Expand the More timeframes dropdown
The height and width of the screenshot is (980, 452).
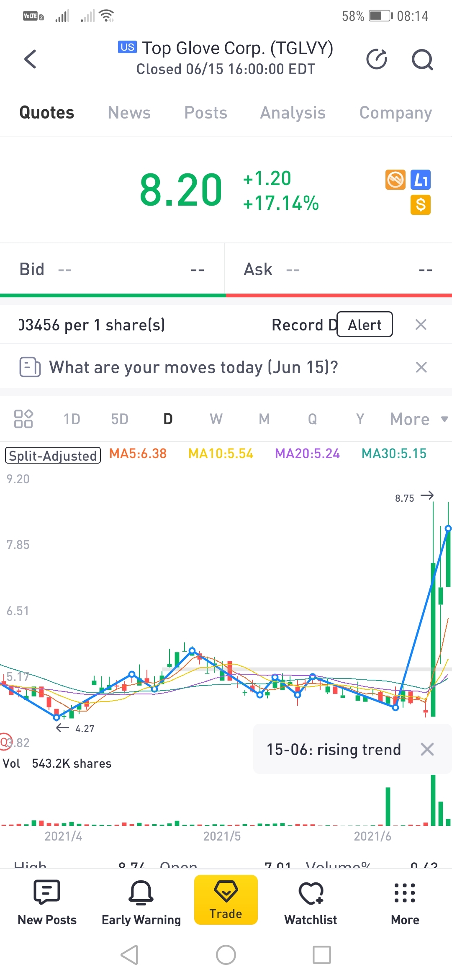click(x=419, y=419)
